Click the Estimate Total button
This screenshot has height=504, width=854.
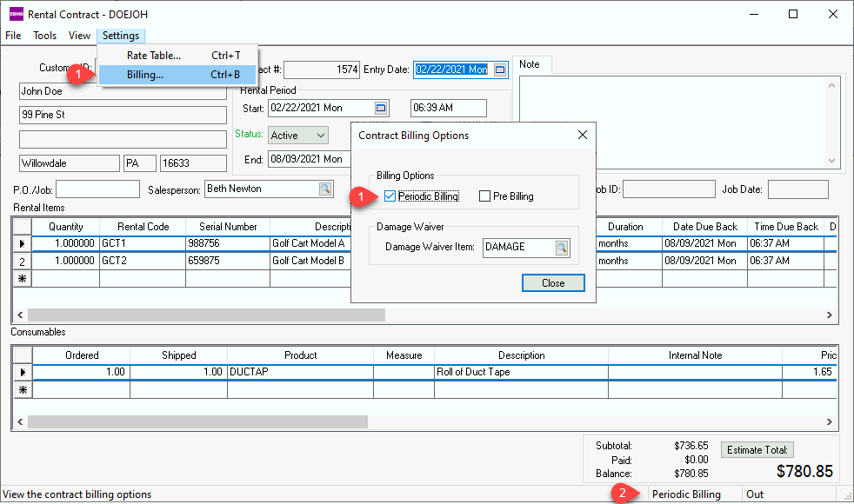coord(757,449)
